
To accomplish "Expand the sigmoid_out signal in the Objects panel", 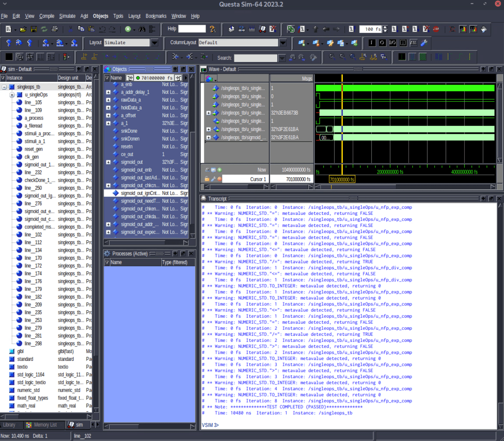I will tap(108, 162).
